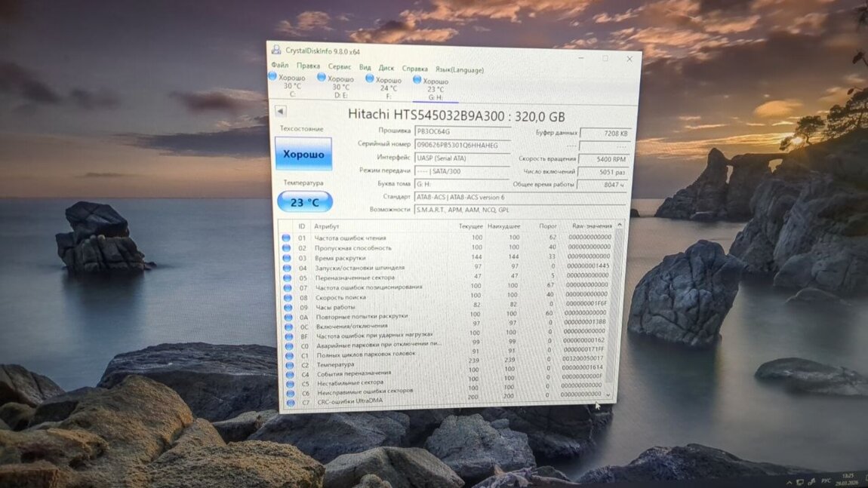Image resolution: width=868 pixels, height=488 pixels.
Task: Click the previous disk arrow button
Action: click(x=280, y=111)
